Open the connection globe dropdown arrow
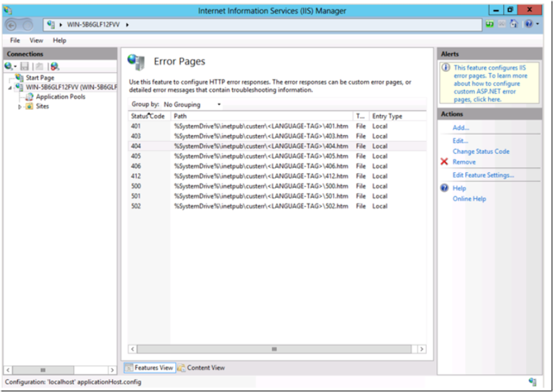The height and width of the screenshot is (392, 553). point(15,66)
